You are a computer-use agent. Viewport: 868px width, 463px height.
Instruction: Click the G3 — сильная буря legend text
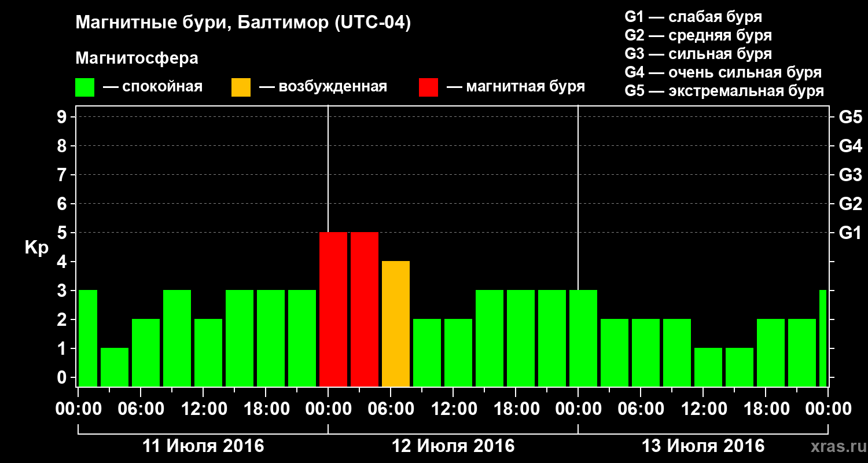tap(698, 54)
